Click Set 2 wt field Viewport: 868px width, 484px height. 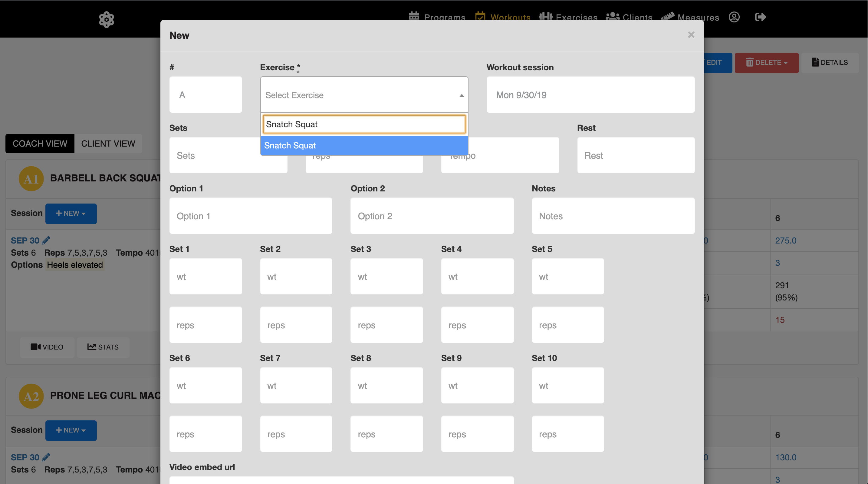pyautogui.click(x=296, y=277)
